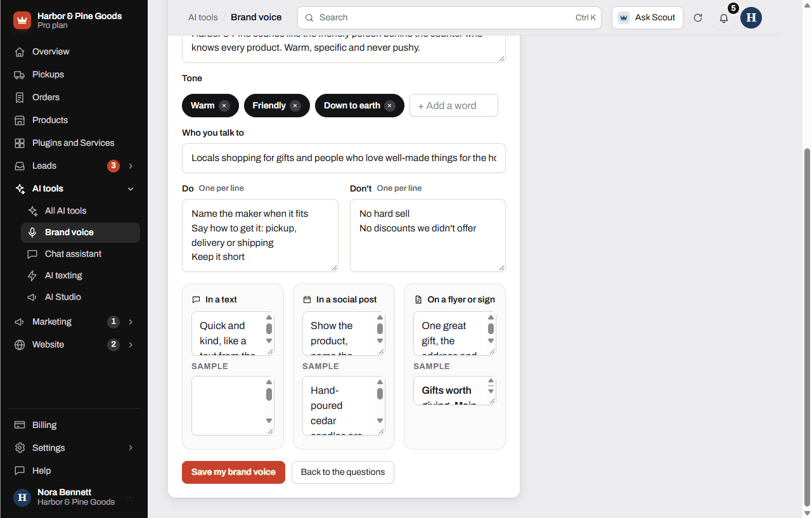Screen dimensions: 812x518
Task: Open All AI tools
Action: pyautogui.click(x=81, y=210)
